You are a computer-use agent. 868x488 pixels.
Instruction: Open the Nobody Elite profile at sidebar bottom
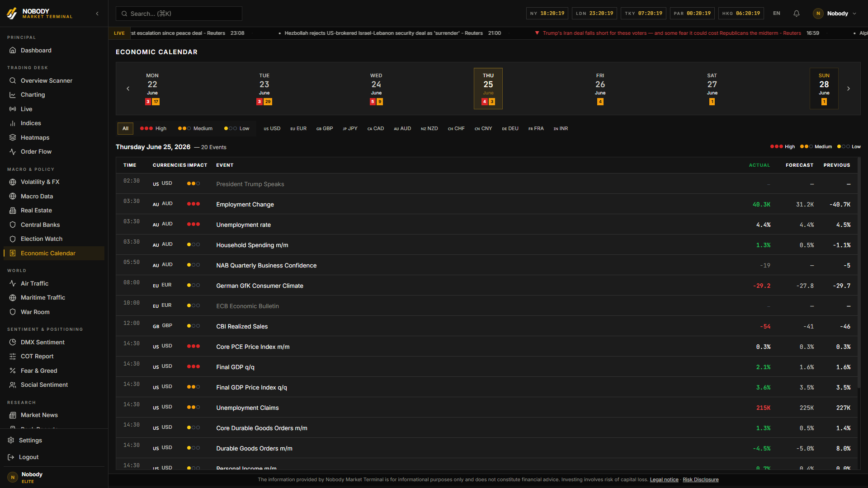point(54,477)
